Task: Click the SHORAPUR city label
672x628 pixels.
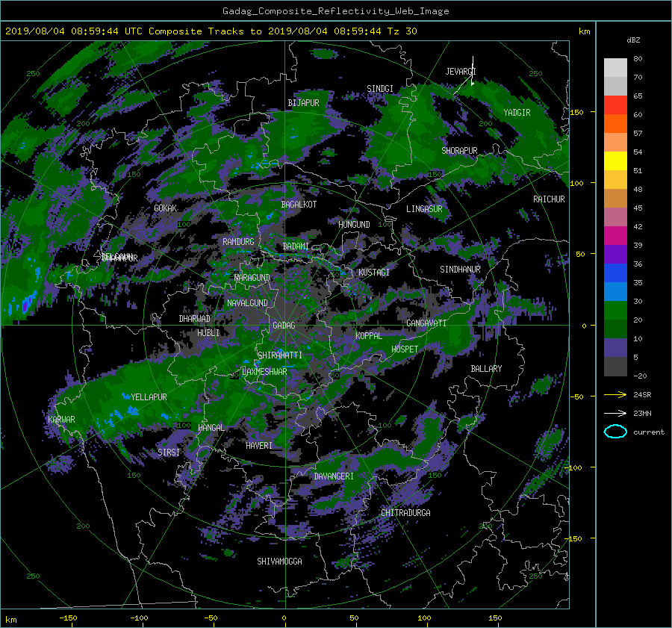Action: 459,150
